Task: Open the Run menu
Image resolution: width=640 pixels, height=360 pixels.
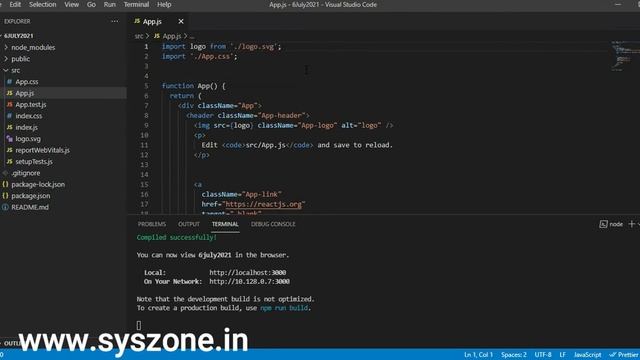Action: (109, 4)
